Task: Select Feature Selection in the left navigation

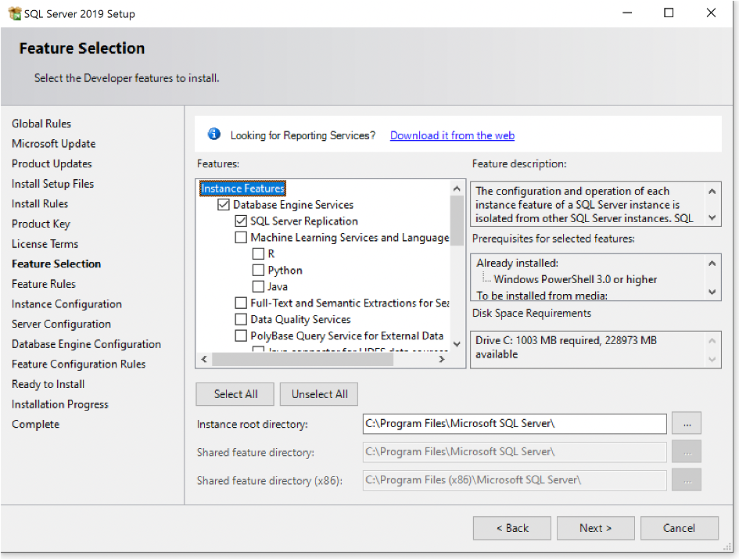Action: 56,264
